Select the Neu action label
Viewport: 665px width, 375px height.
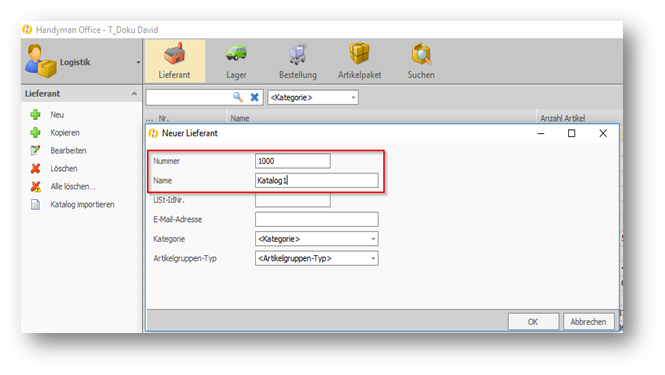[57, 115]
